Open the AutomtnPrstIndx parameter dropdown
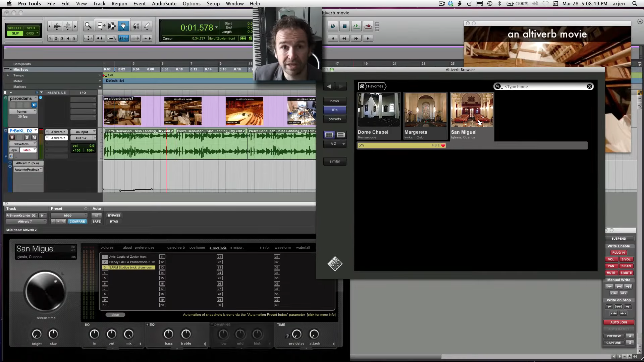 28,170
